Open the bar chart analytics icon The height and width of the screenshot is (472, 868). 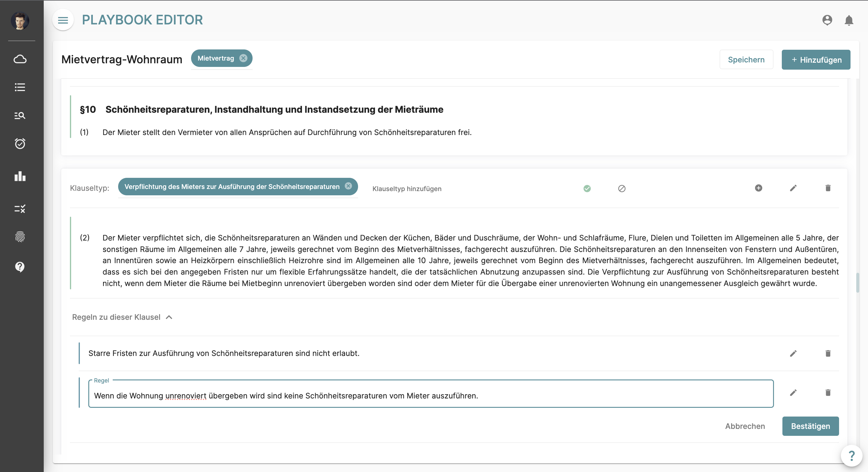(x=20, y=176)
